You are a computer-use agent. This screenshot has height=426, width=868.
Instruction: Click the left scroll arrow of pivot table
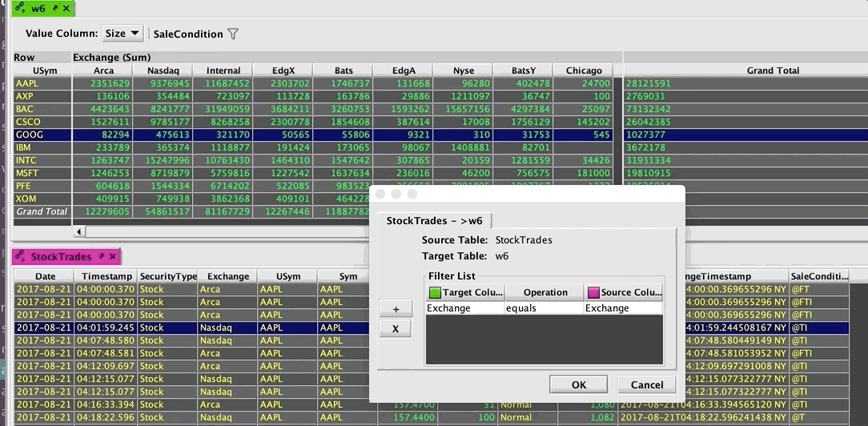pyautogui.click(x=79, y=231)
